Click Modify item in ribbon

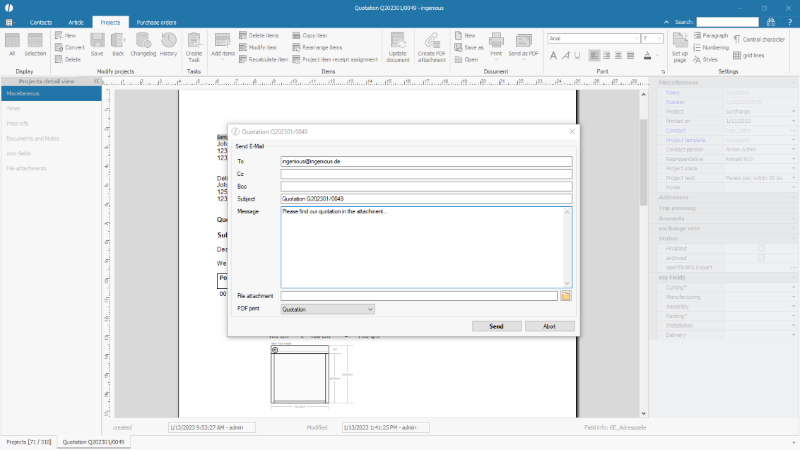coord(258,47)
